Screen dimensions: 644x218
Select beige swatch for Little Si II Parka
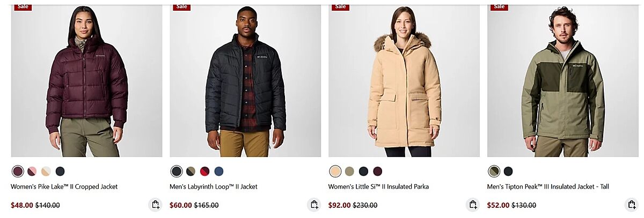(x=335, y=171)
